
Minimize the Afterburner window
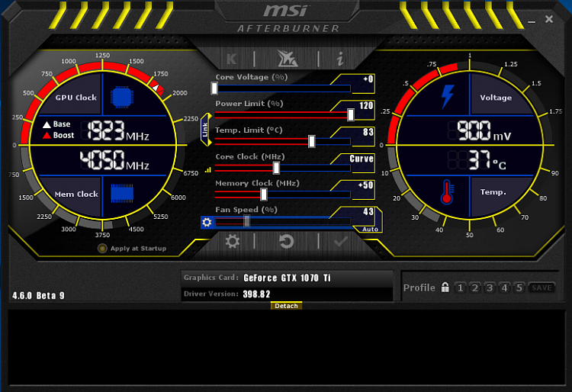[532, 21]
